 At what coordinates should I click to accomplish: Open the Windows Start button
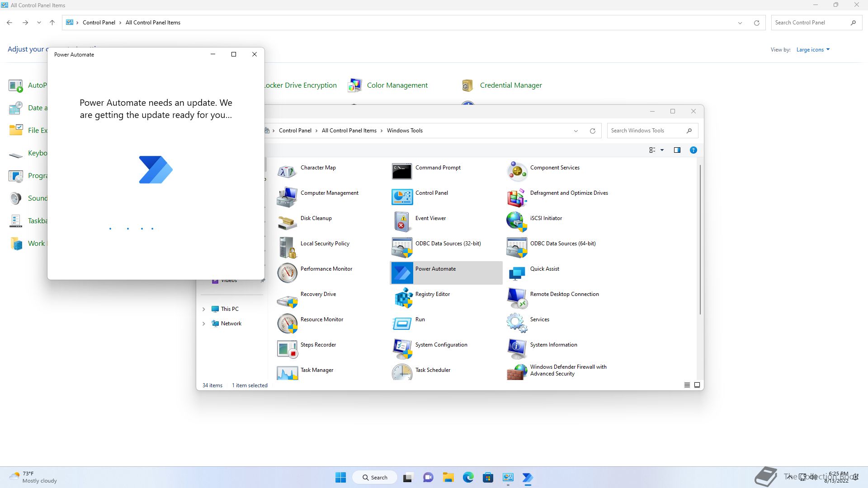tap(341, 477)
